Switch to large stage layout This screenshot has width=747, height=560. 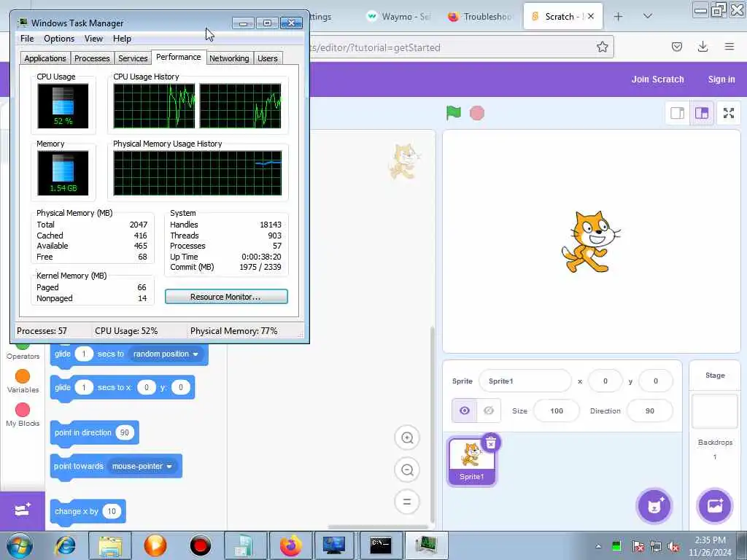coord(702,113)
